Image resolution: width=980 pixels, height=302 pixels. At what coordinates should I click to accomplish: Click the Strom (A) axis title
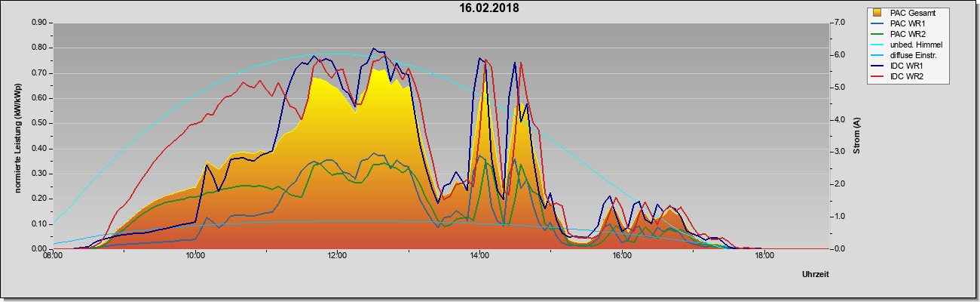856,137
